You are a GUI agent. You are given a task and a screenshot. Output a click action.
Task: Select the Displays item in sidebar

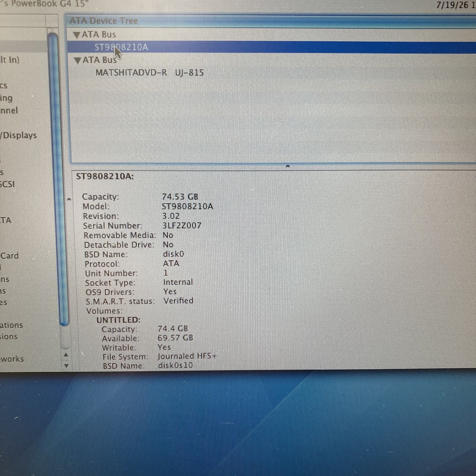(x=19, y=135)
